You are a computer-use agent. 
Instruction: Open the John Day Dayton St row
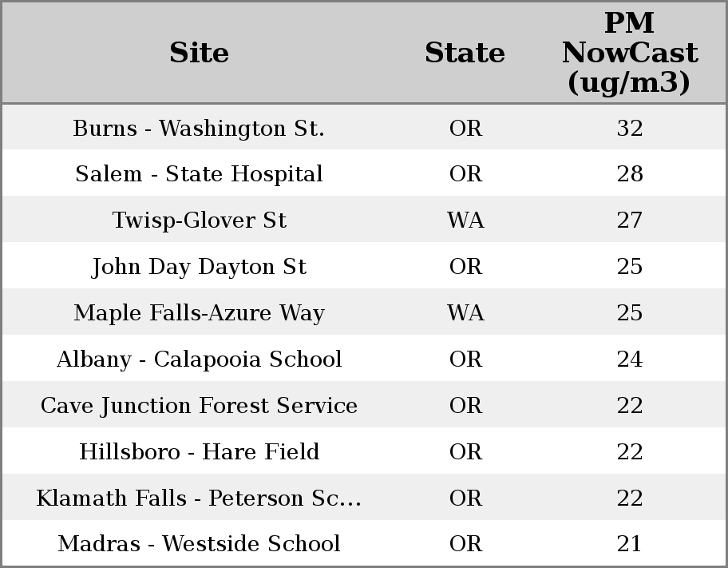(x=199, y=267)
